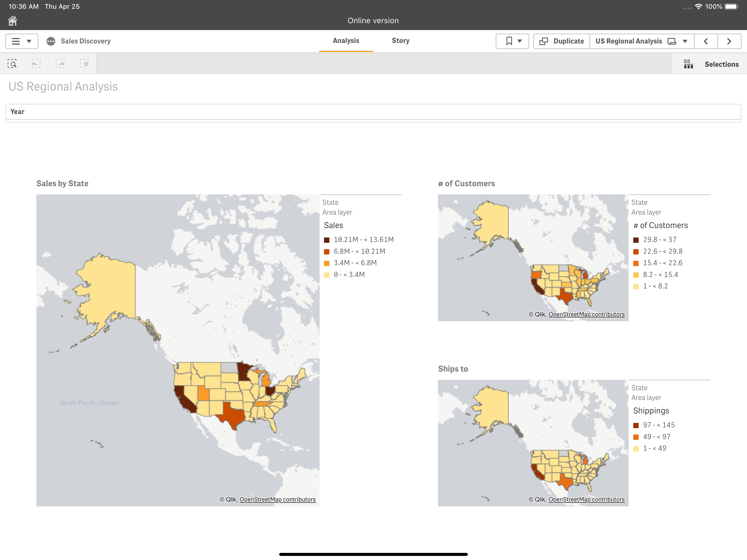747x560 pixels.
Task: Open the hamburger navigation menu
Action: tap(22, 41)
